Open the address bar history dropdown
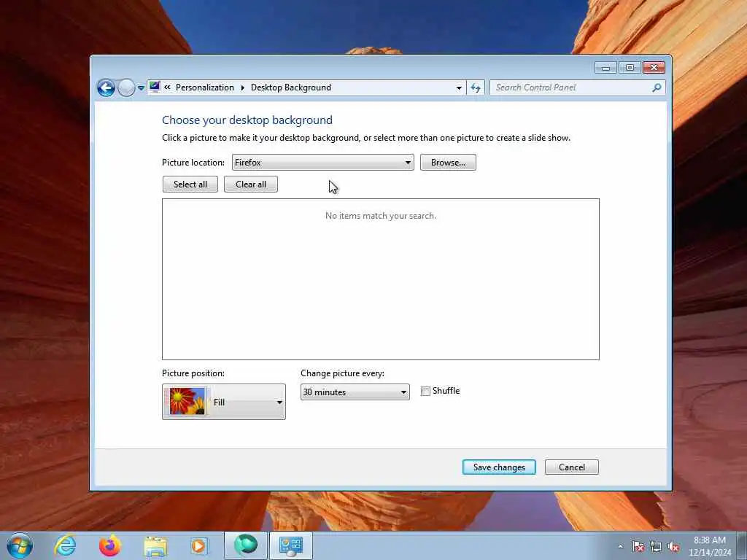747x560 pixels. point(459,87)
